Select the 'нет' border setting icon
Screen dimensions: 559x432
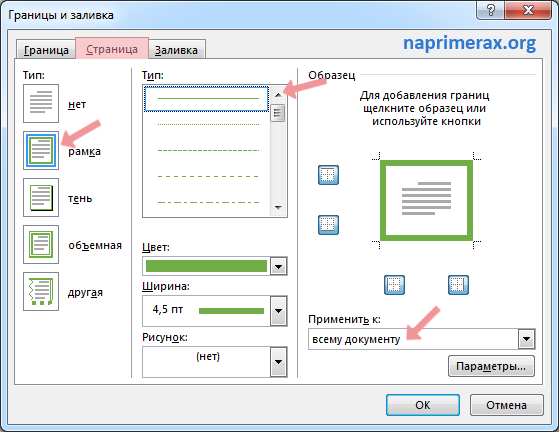coord(41,103)
